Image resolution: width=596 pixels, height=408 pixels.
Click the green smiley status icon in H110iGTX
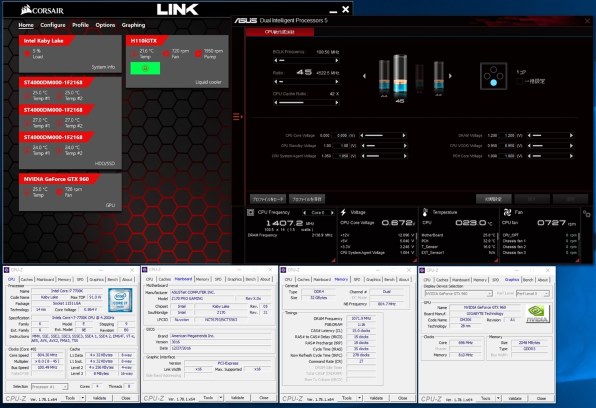pos(145,68)
